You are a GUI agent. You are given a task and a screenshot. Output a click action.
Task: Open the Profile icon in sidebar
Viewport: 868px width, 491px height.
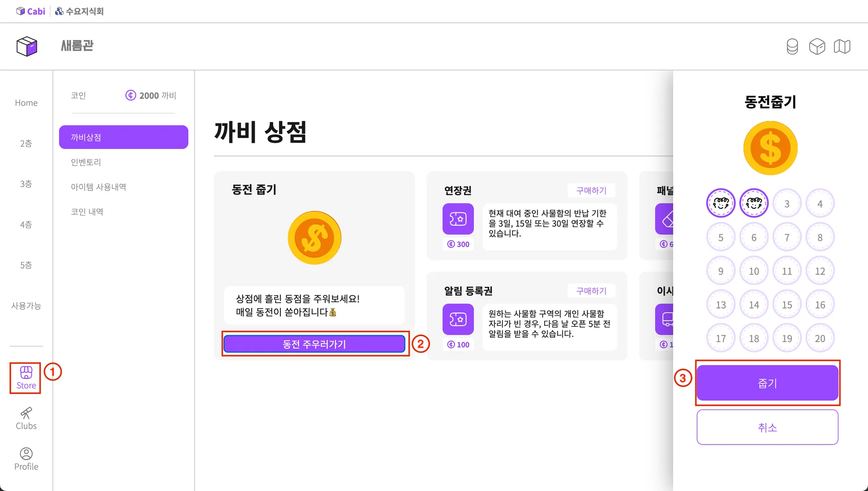(x=26, y=459)
